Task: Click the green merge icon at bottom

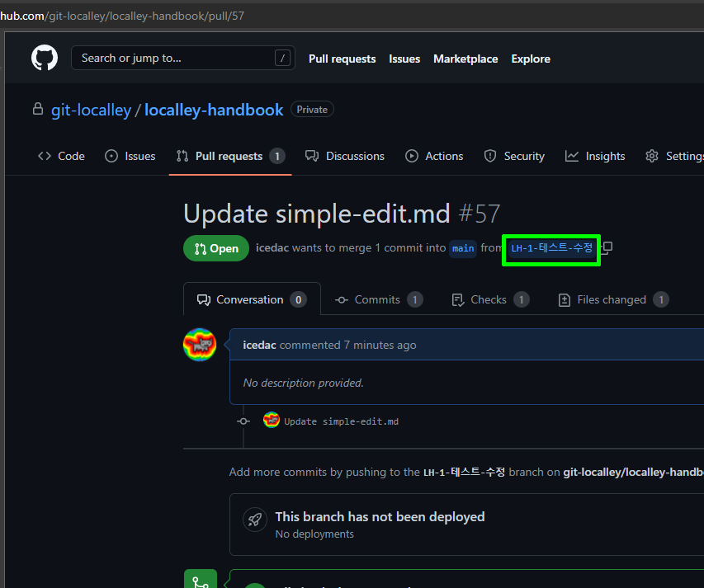Action: (200, 580)
